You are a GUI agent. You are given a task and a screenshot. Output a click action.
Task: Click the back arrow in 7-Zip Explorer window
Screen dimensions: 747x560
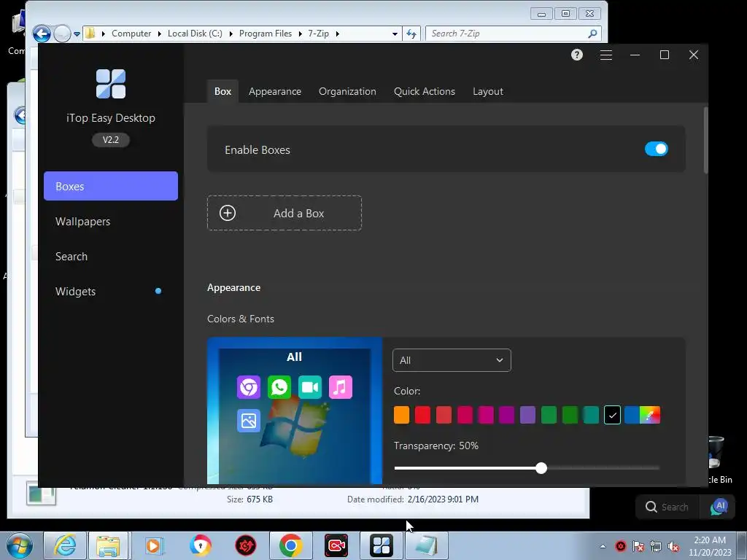(x=42, y=34)
